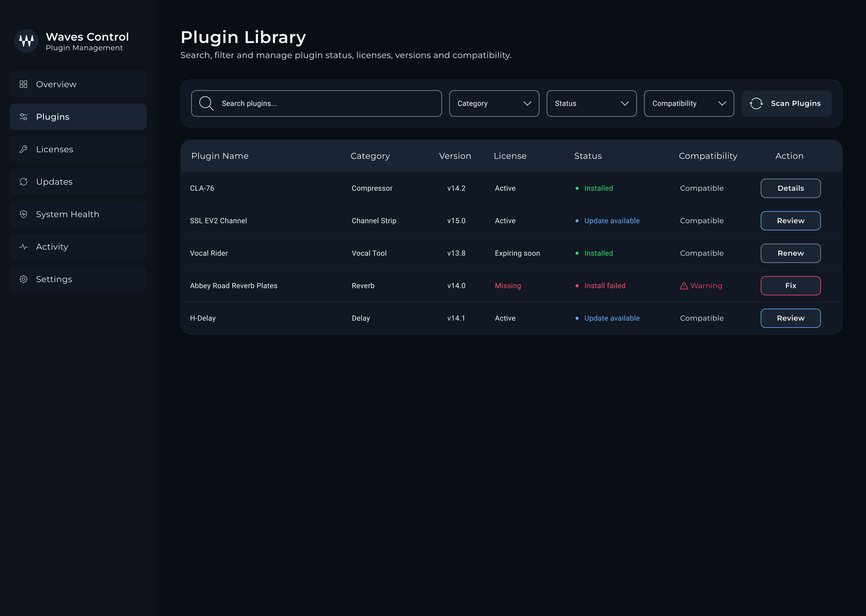This screenshot has height=616, width=866.
Task: Click the Settings gear icon
Action: click(23, 279)
